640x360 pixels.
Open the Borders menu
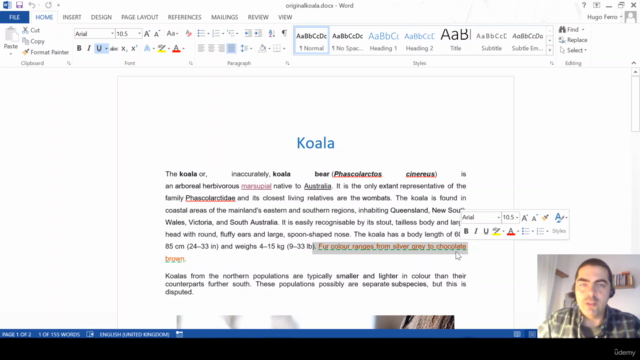(279, 49)
